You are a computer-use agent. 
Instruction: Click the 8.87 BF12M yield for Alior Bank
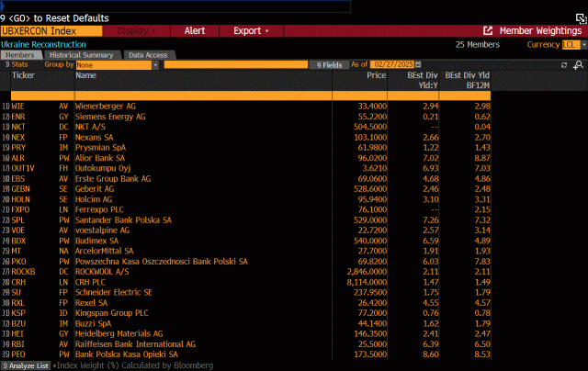[x=481, y=158]
